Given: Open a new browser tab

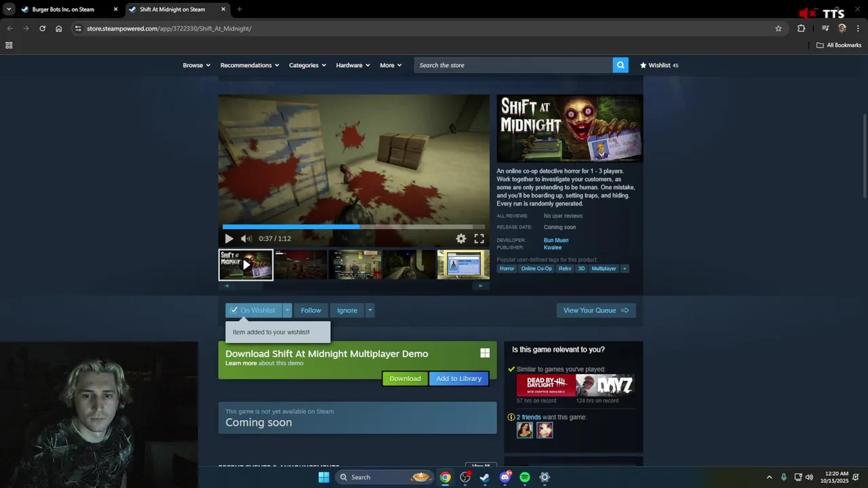Looking at the screenshot, I should tap(239, 9).
